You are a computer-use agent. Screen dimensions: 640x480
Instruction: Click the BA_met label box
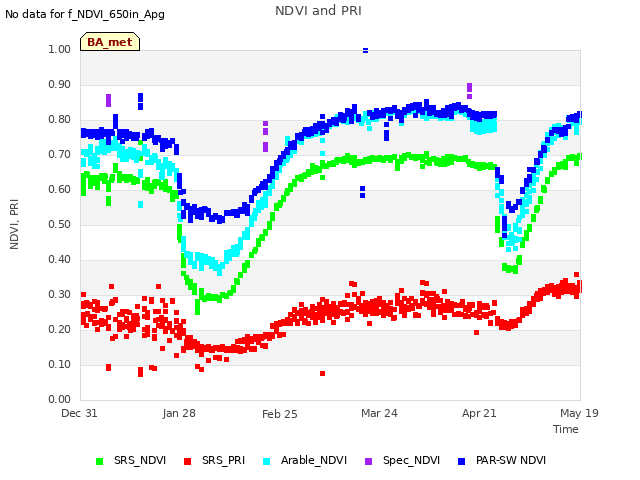pyautogui.click(x=110, y=42)
